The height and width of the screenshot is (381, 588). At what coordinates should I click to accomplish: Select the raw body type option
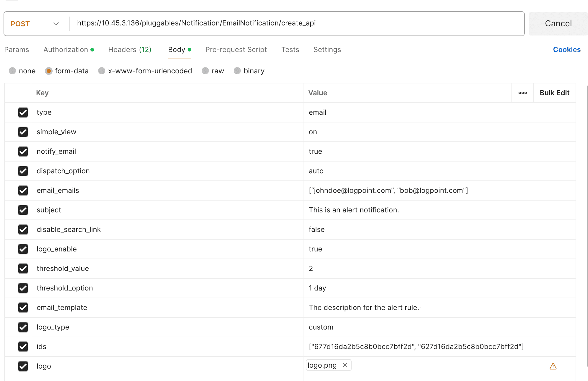coord(205,71)
